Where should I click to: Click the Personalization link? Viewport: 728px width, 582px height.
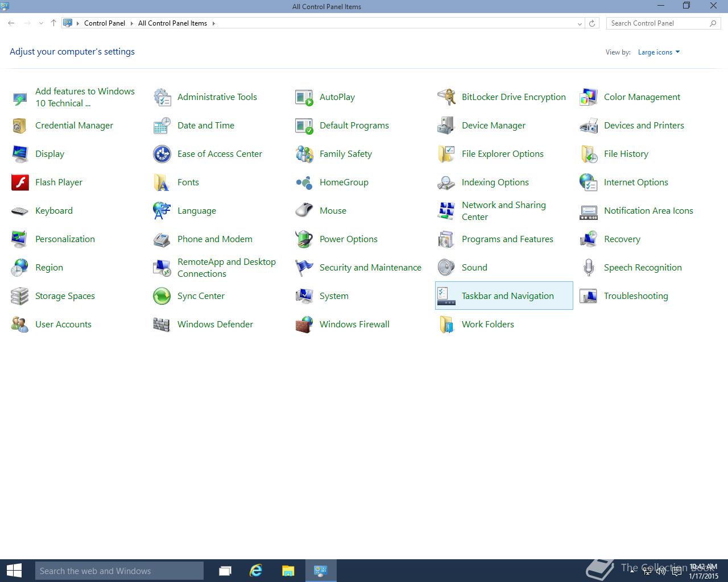(x=65, y=239)
